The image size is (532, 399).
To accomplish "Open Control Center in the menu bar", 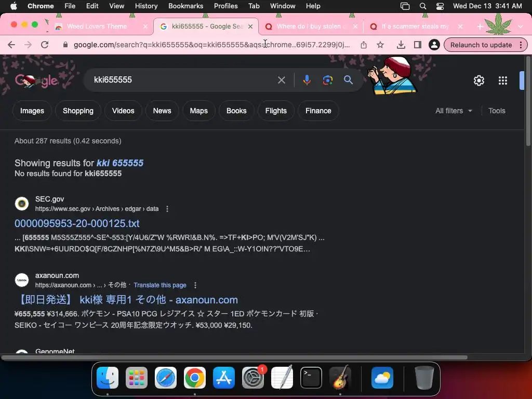I will click(440, 6).
